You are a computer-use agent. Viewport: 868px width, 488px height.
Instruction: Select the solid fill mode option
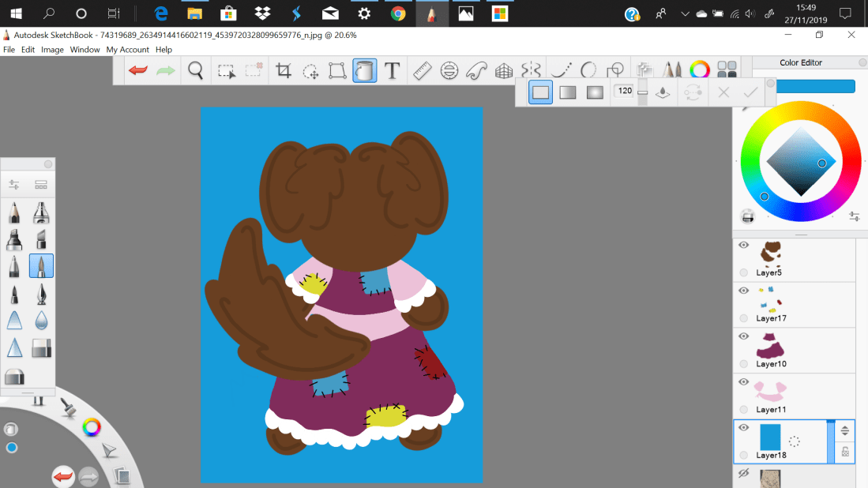(x=540, y=92)
